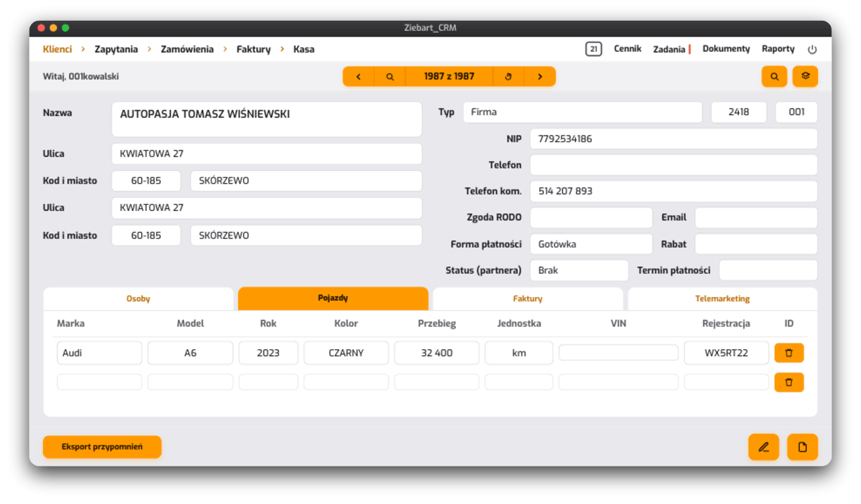
Task: Click the pencil edit button
Action: tap(764, 447)
